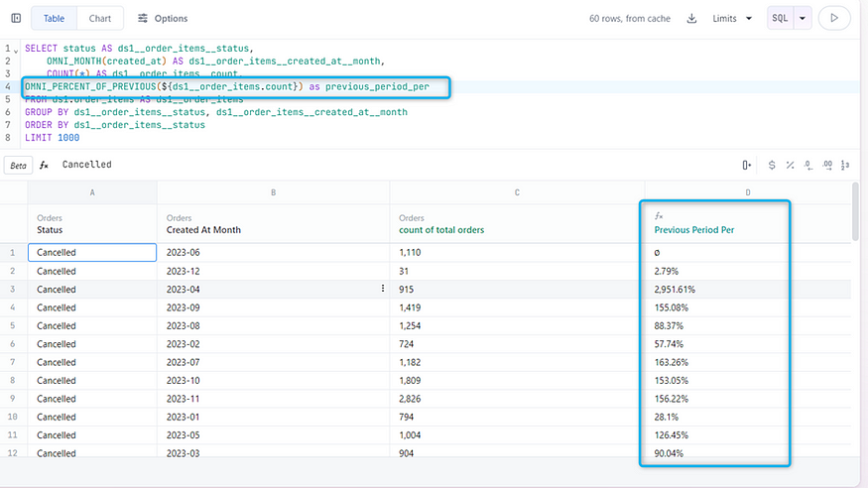This screenshot has width=868, height=488.
Task: Increase decimal places
Action: click(827, 165)
